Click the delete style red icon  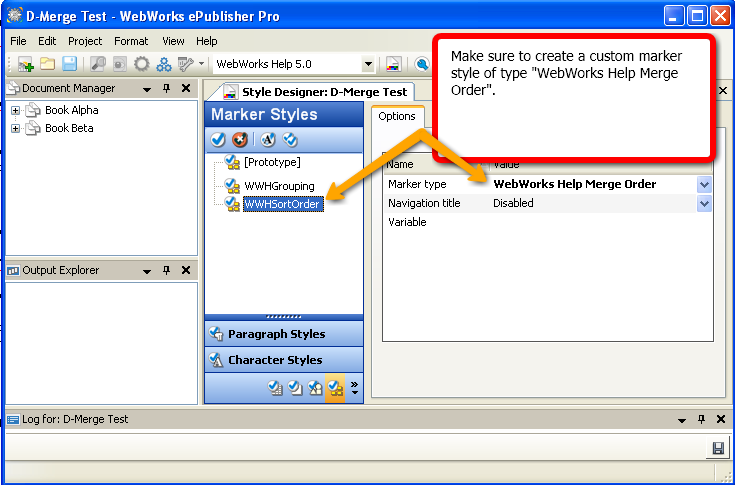(x=239, y=139)
